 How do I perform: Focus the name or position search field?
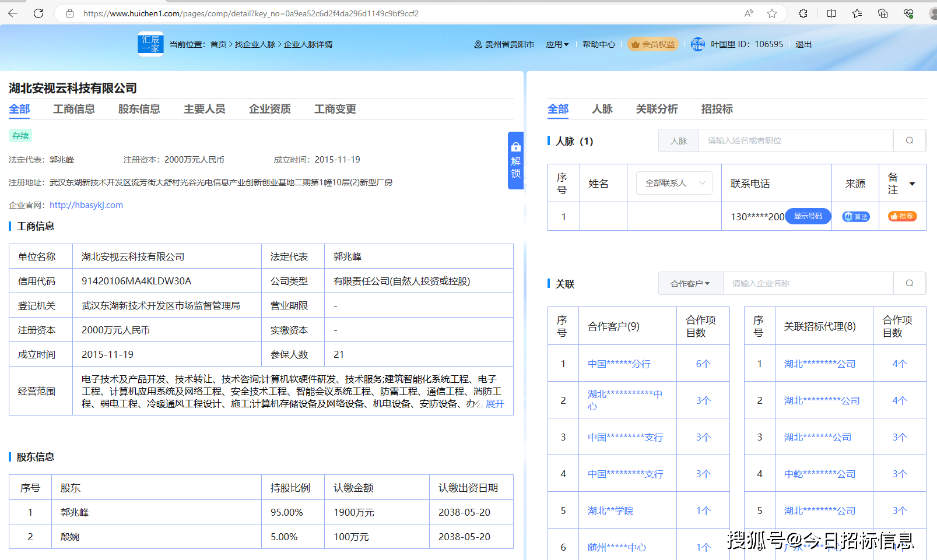point(796,140)
